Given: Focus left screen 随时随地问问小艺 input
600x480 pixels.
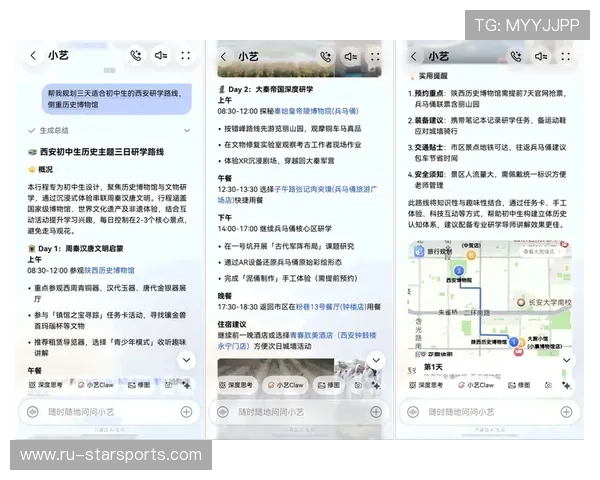Looking at the screenshot, I should click(110, 412).
